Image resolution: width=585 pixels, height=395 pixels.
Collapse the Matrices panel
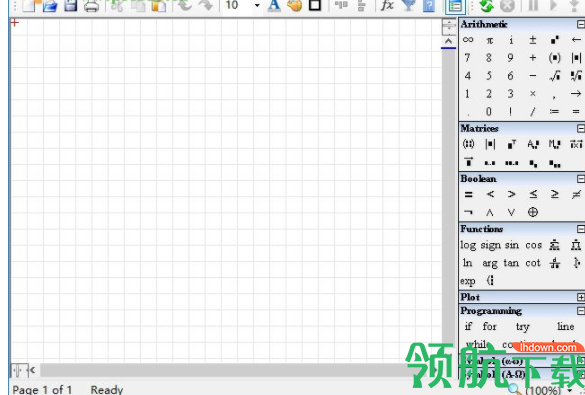pyautogui.click(x=581, y=128)
